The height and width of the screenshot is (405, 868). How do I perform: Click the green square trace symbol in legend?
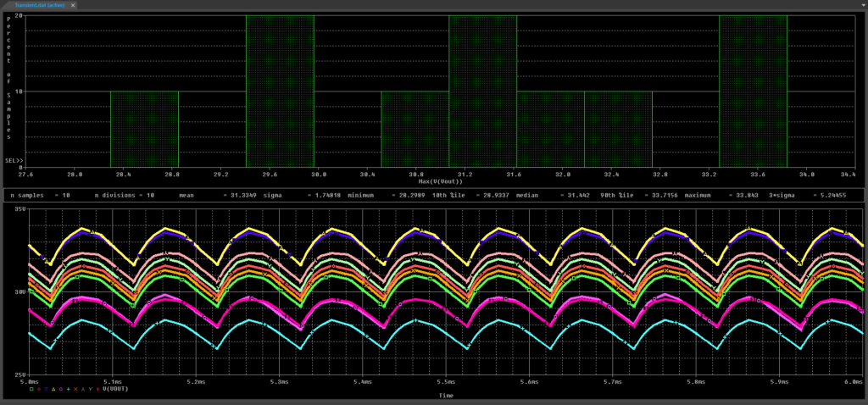coord(31,389)
